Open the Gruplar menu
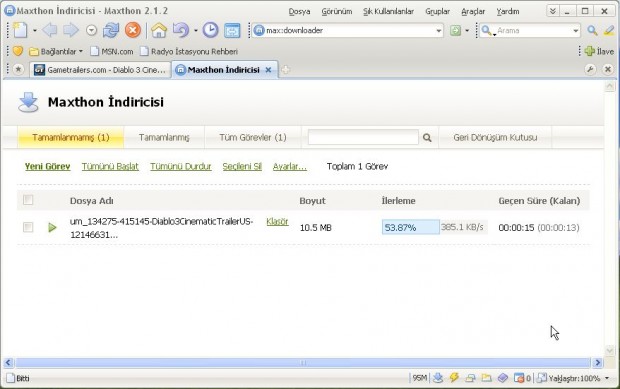The image size is (620, 389). pyautogui.click(x=438, y=11)
